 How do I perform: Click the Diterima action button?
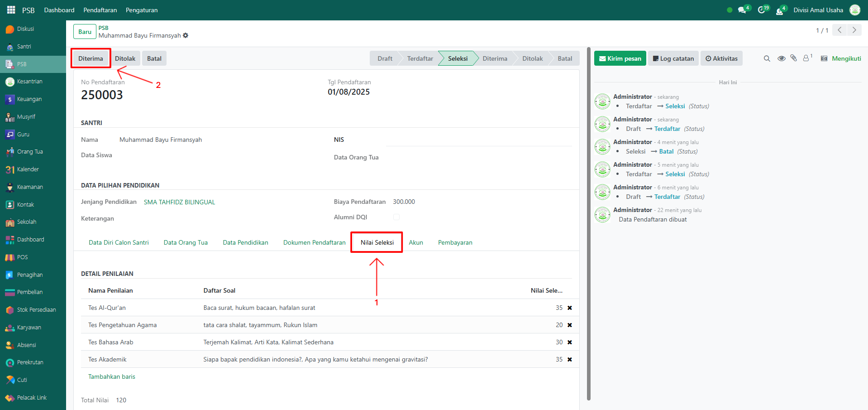point(91,58)
